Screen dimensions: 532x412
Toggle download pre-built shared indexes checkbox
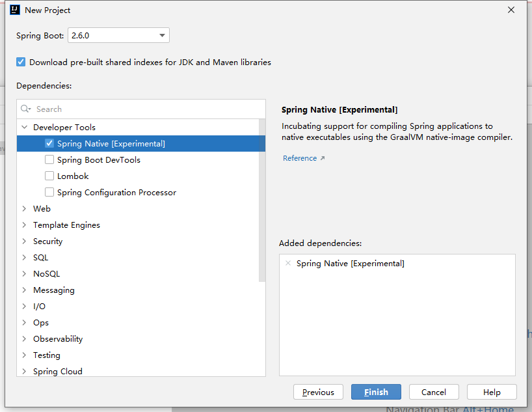point(21,62)
